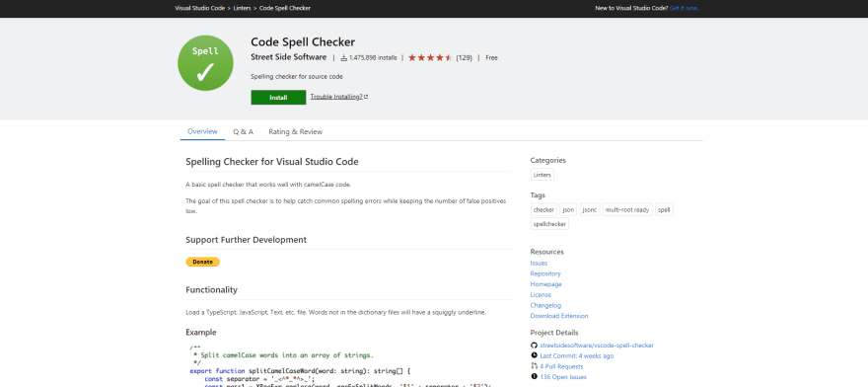Open the Changelog resource link
Image resolution: width=868 pixels, height=387 pixels.
[x=545, y=305]
